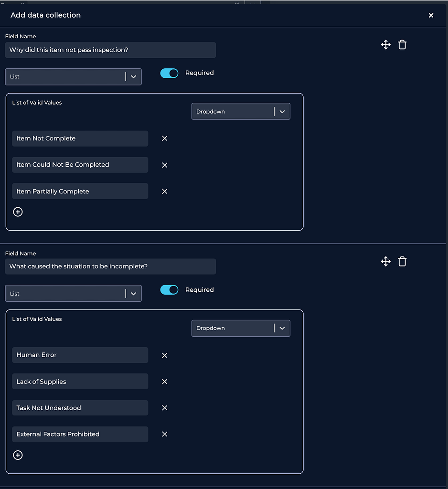Delete the 'Why did this item not pass inspection?' field
This screenshot has width=448, height=489.
coord(402,45)
